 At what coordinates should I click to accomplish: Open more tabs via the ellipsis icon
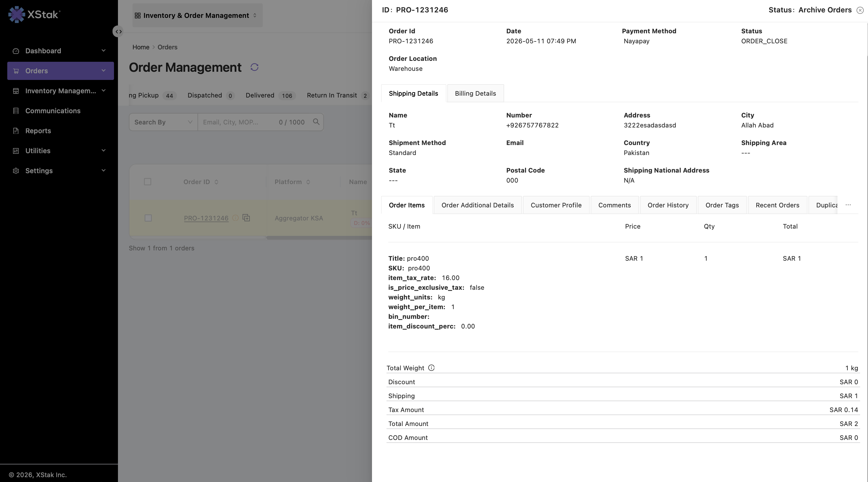pos(848,205)
